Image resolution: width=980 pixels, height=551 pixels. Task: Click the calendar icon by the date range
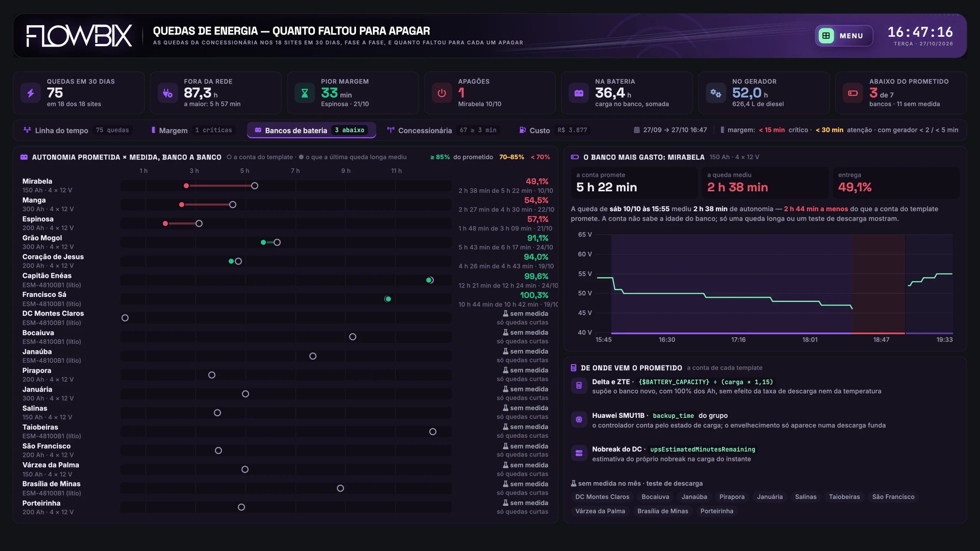click(x=637, y=130)
